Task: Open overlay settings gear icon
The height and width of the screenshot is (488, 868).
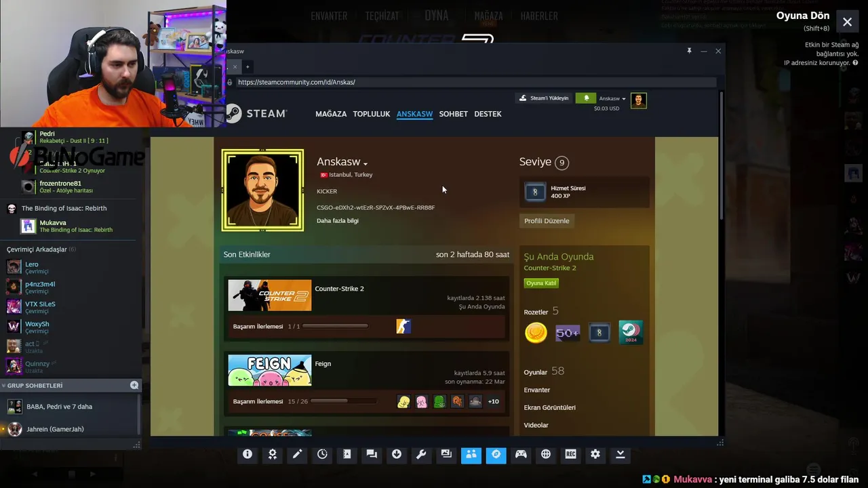Action: tap(595, 454)
